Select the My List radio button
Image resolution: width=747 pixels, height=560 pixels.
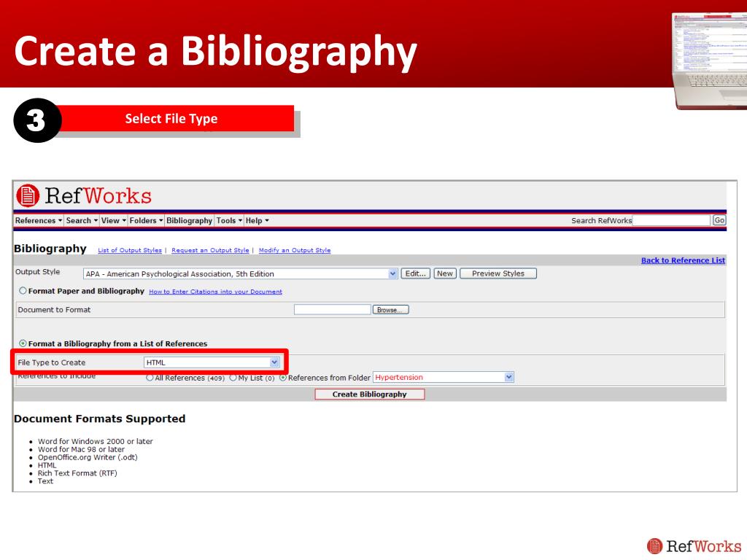tap(233, 378)
